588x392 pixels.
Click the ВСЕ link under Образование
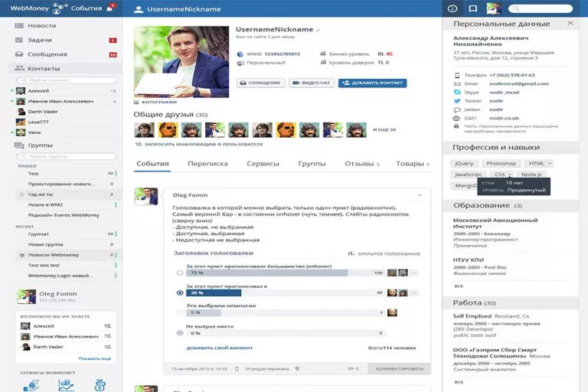(459, 286)
